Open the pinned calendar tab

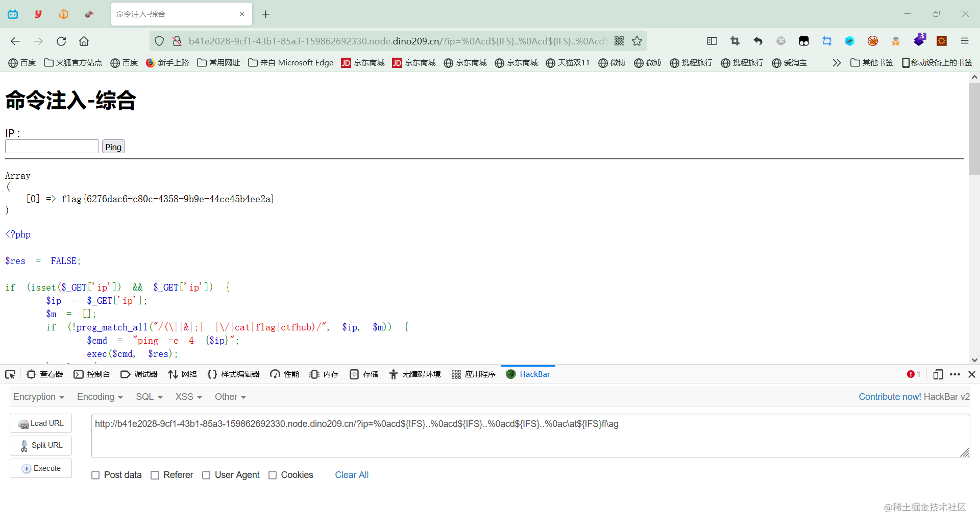(x=13, y=14)
